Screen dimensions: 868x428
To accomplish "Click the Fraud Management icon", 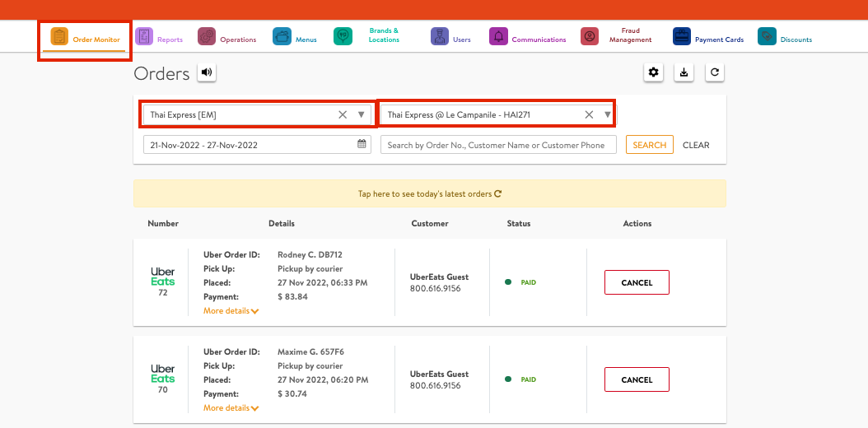I will (x=589, y=36).
